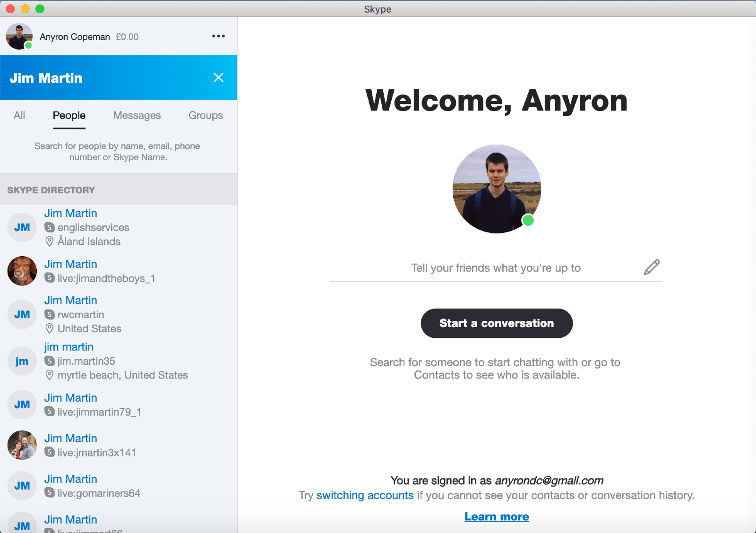756x533 pixels.
Task: Select the JM avatar for jimmartin79_1
Action: point(22,404)
